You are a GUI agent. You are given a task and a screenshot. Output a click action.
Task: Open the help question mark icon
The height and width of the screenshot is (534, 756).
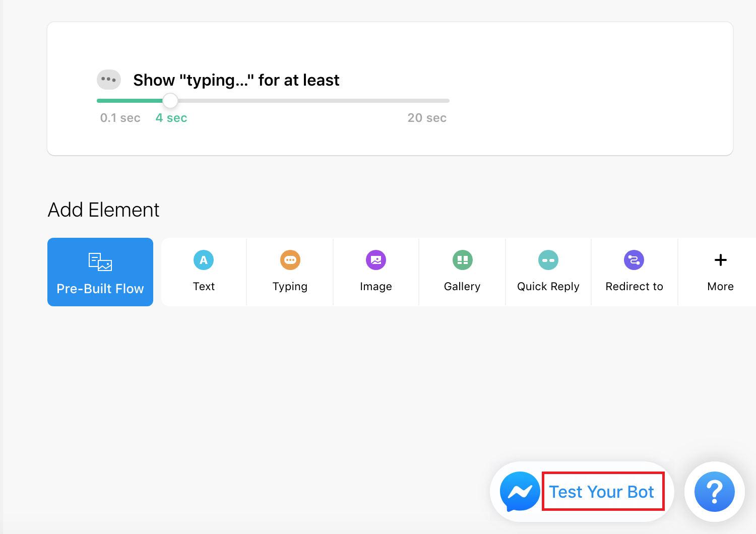[714, 492]
